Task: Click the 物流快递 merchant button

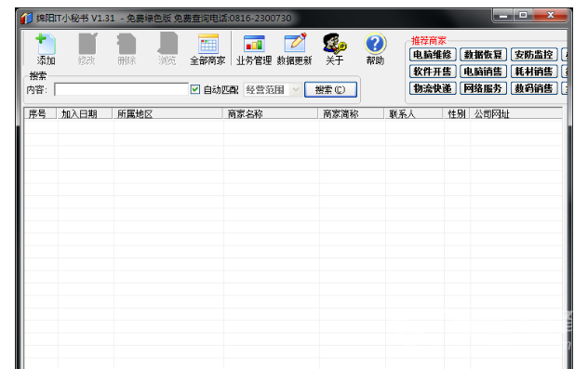Action: 433,88
